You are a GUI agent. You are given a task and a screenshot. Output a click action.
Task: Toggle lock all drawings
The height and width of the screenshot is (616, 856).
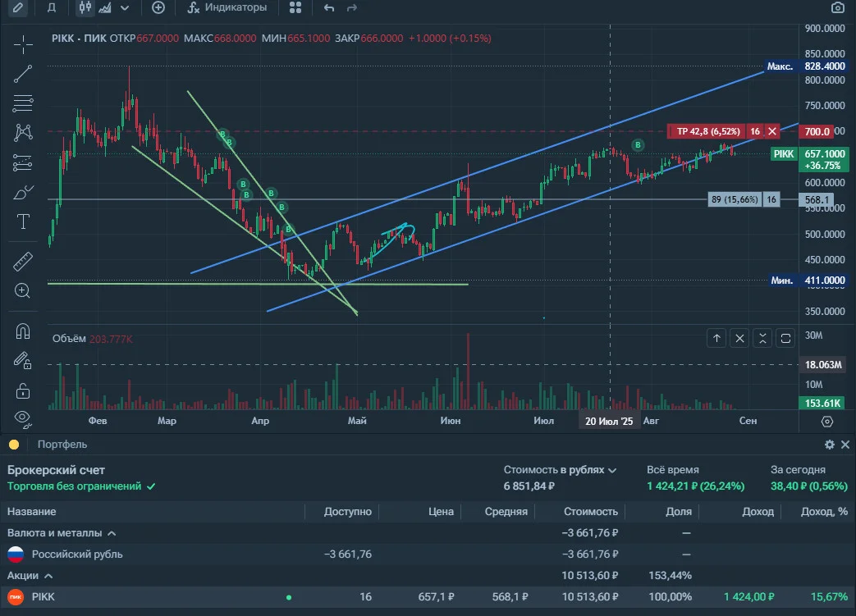(x=23, y=390)
